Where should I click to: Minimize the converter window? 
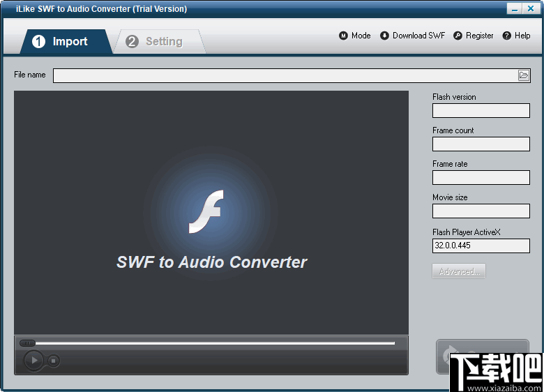[x=514, y=8]
